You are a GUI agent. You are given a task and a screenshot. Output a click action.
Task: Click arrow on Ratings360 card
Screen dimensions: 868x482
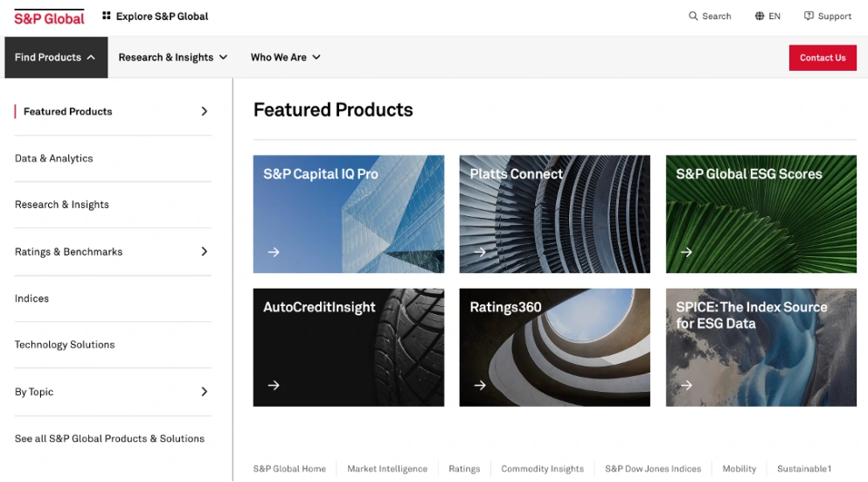click(x=480, y=385)
